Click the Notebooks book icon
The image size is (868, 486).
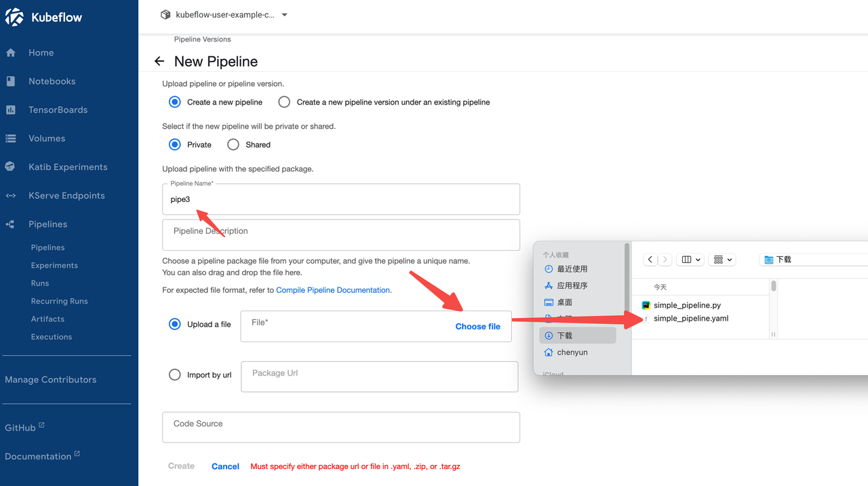tap(10, 81)
